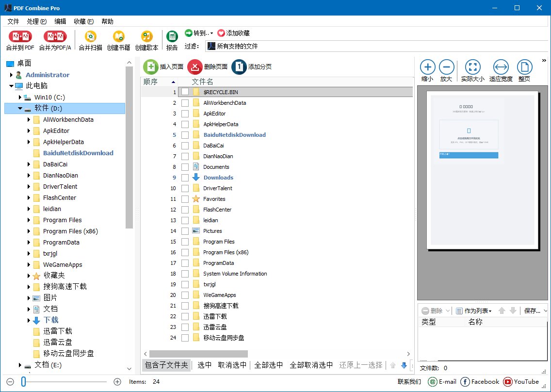The image size is (551, 392).
Task: Select the 合并到PDF tool
Action: [19, 40]
